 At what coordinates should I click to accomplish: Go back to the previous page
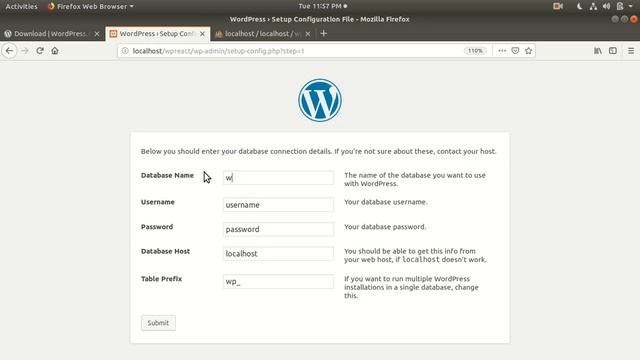tap(9, 51)
